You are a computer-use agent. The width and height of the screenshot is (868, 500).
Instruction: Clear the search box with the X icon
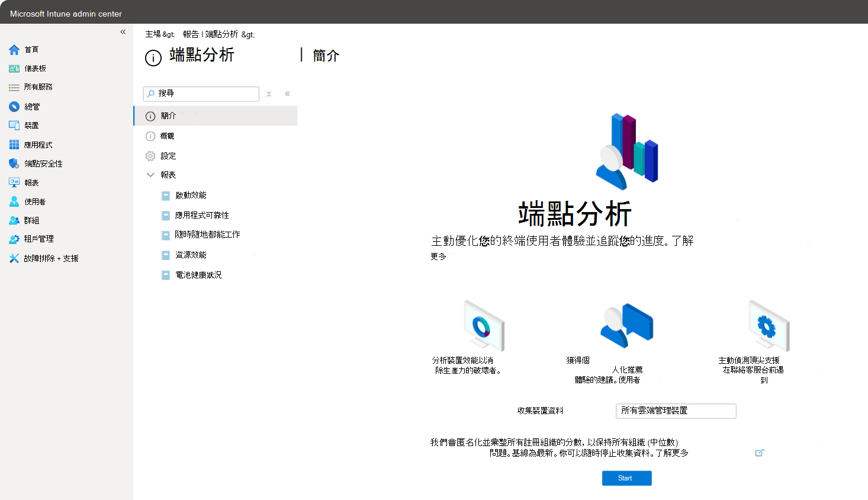tap(269, 94)
